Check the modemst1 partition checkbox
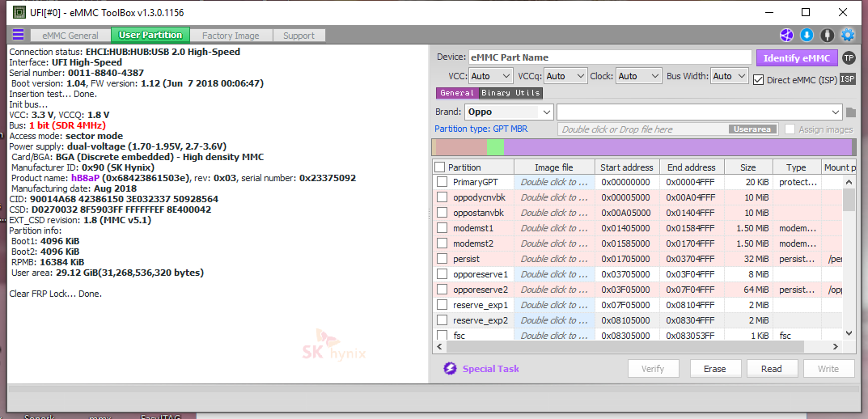 coord(442,227)
